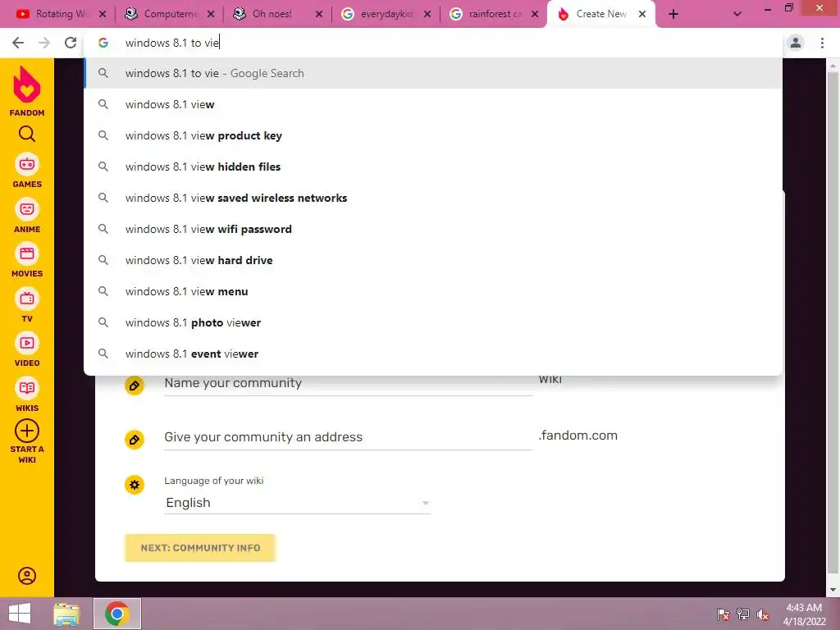Reload the page with refresh icon
This screenshot has width=840, height=630.
[71, 43]
